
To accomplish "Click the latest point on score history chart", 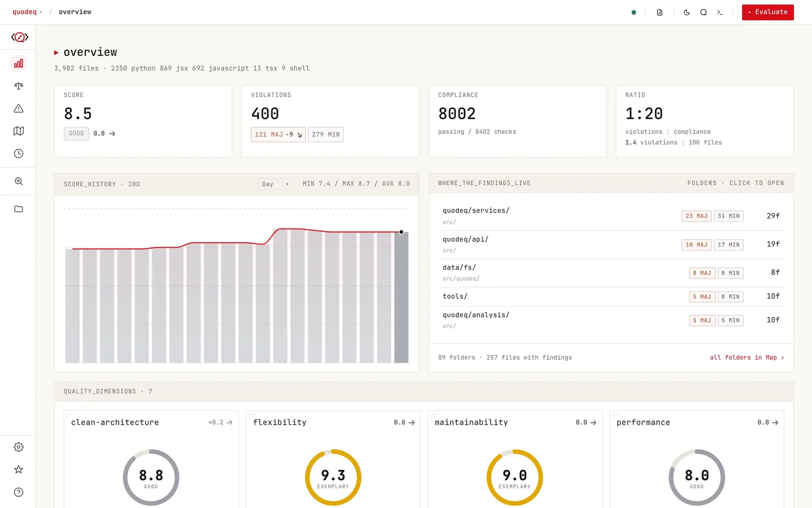I will pos(401,232).
